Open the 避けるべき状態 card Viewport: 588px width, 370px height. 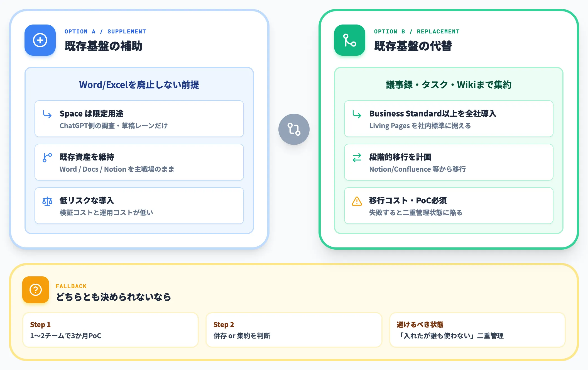[x=477, y=330]
